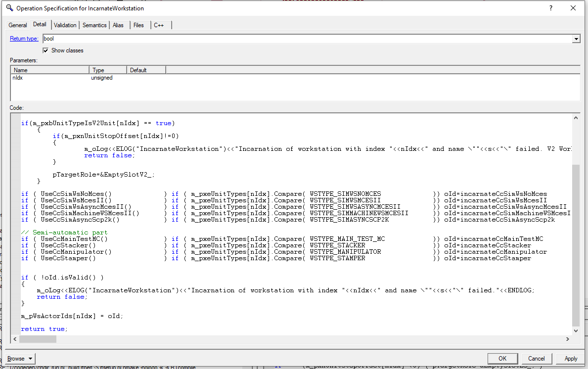
Task: Open the Return type dropdown list
Action: (576, 39)
